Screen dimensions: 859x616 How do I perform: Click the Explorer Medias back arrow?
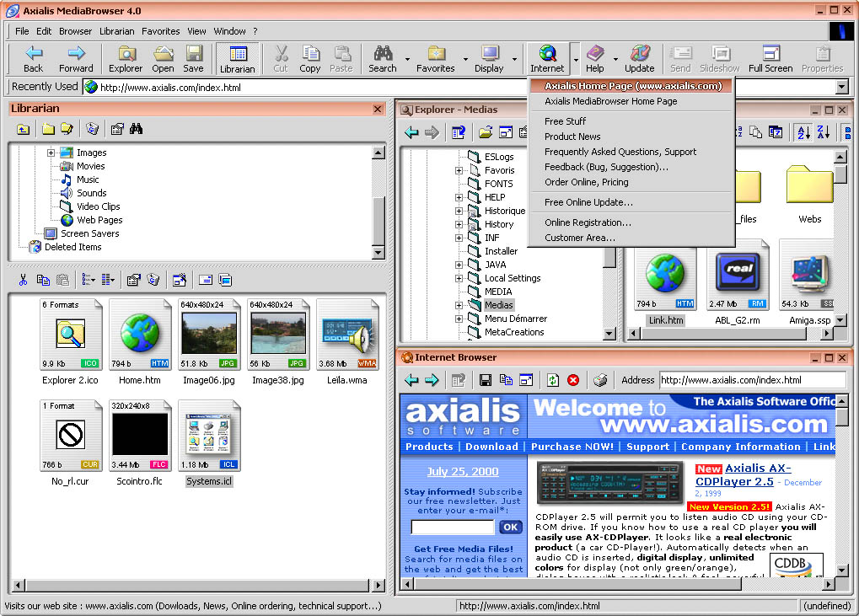click(412, 132)
